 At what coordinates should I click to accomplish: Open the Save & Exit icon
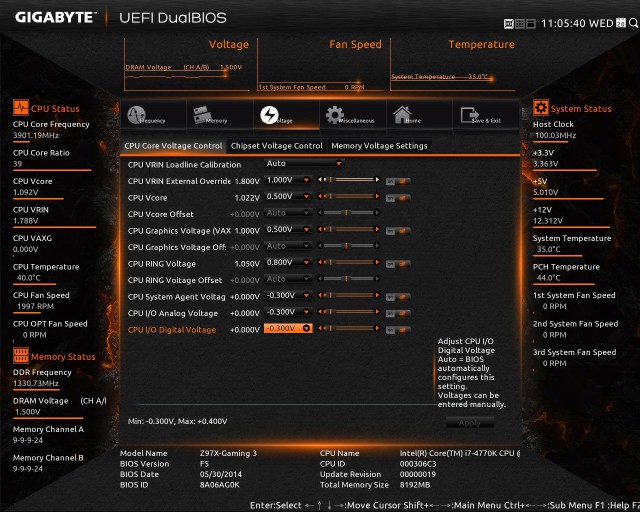click(x=469, y=115)
